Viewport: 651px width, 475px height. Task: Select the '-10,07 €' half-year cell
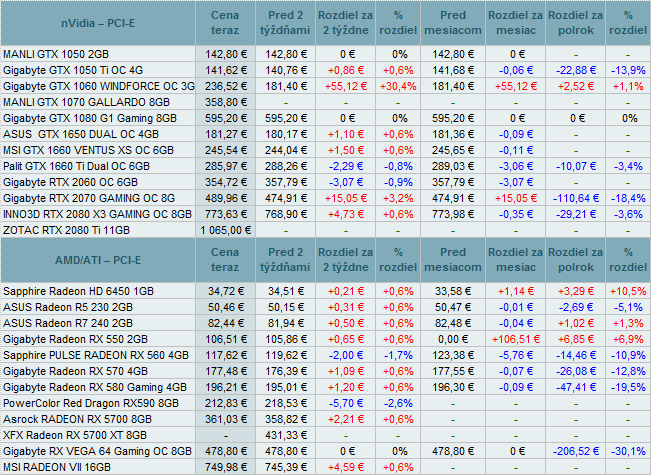click(576, 166)
